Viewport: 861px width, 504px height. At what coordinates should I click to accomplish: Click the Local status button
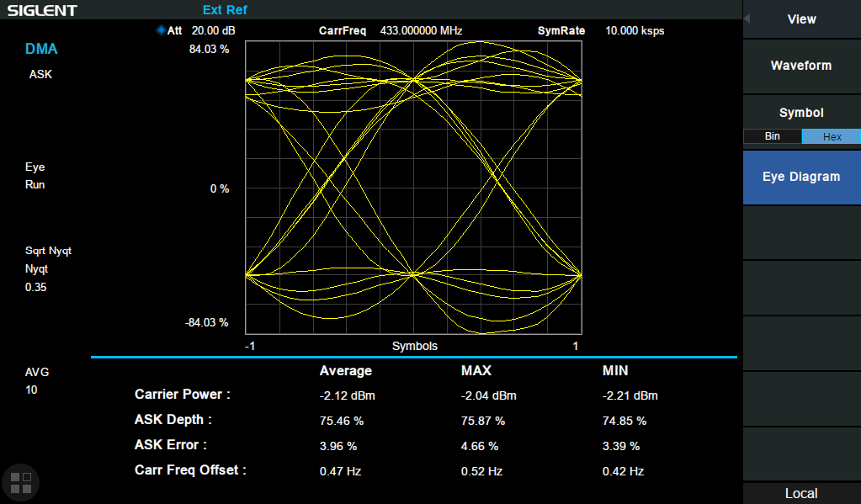[x=801, y=493]
